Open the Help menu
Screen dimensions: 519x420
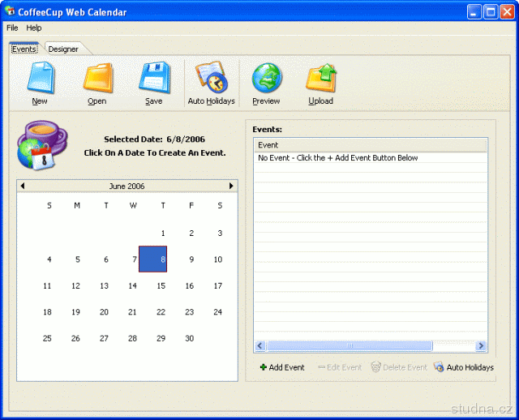[x=34, y=28]
